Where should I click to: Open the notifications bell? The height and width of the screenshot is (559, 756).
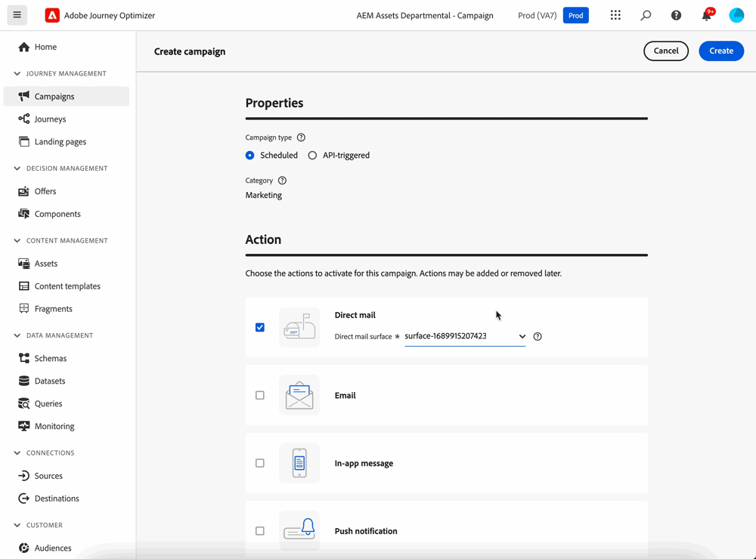tap(706, 16)
